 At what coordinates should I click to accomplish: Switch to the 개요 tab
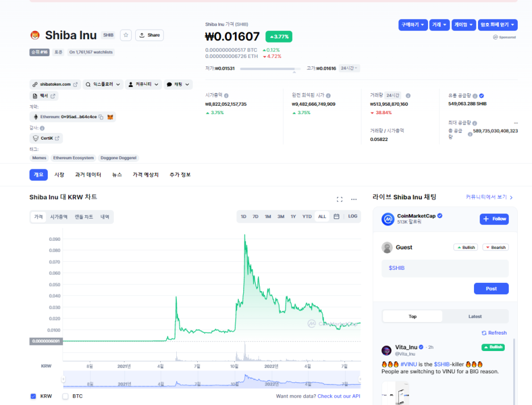pyautogui.click(x=38, y=175)
